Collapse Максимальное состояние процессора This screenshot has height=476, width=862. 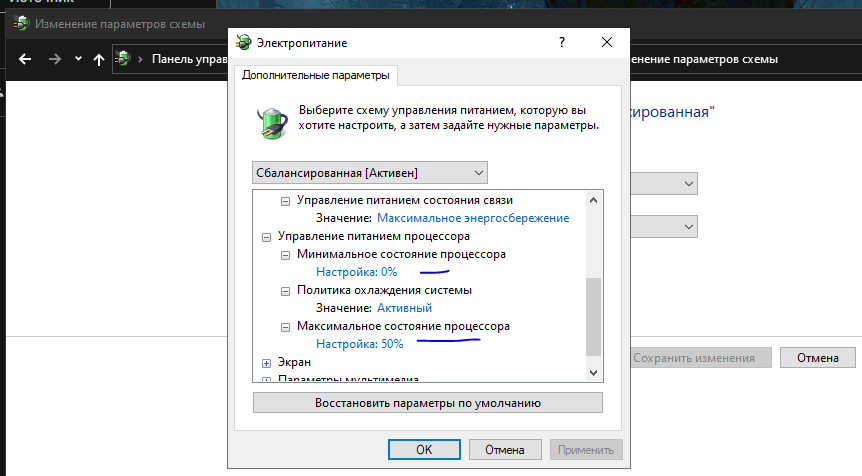tap(285, 327)
